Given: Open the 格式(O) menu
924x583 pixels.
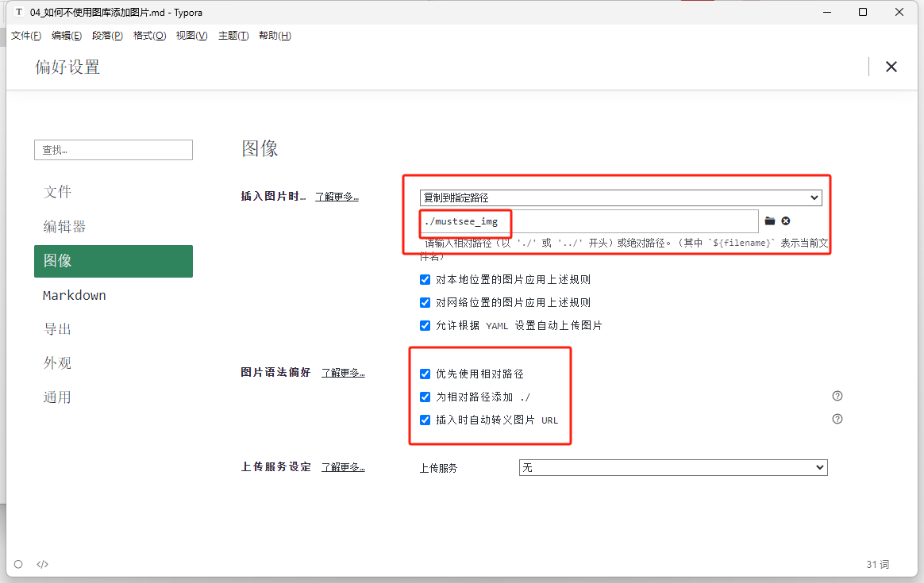Looking at the screenshot, I should point(150,36).
